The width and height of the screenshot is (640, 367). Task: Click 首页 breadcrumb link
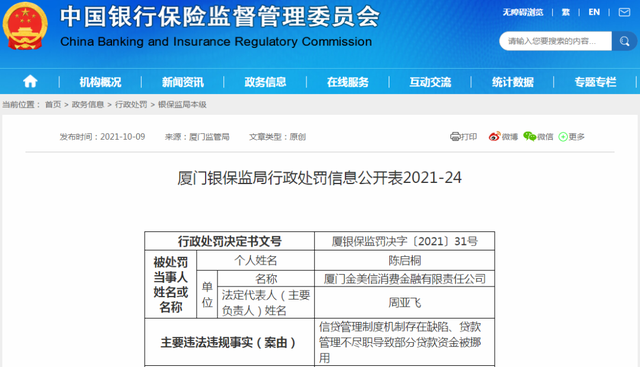[53, 105]
